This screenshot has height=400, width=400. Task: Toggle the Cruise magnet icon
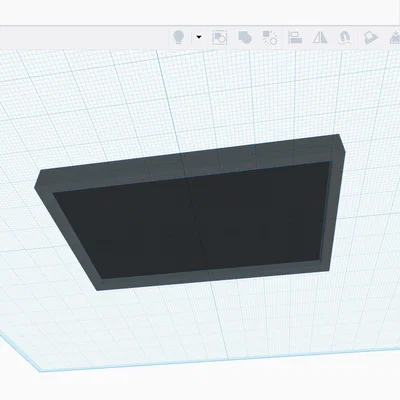(345, 38)
